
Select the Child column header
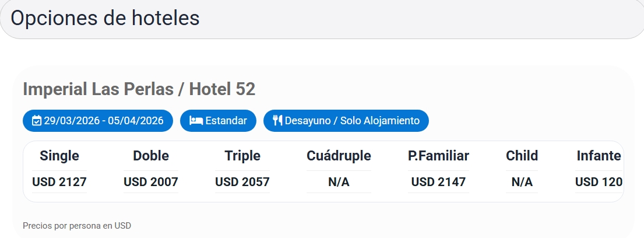click(522, 156)
